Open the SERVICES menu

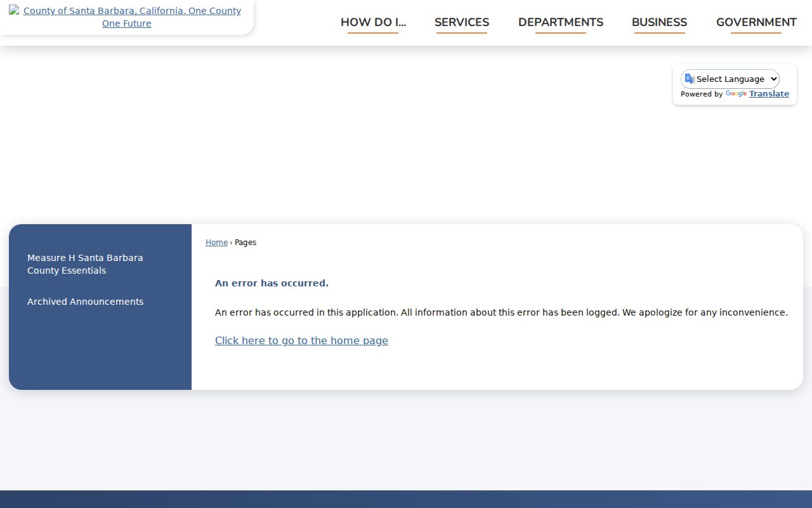(x=462, y=22)
